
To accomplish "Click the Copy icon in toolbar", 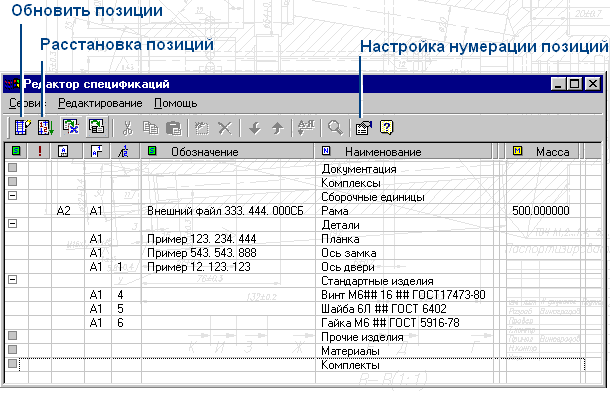I will point(150,128).
